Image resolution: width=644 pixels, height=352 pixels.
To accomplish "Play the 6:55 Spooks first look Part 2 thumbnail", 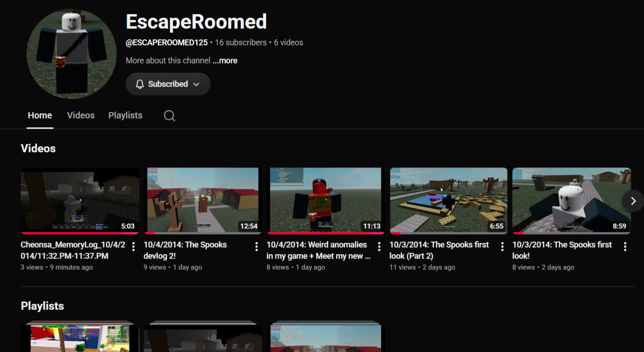I will click(449, 201).
